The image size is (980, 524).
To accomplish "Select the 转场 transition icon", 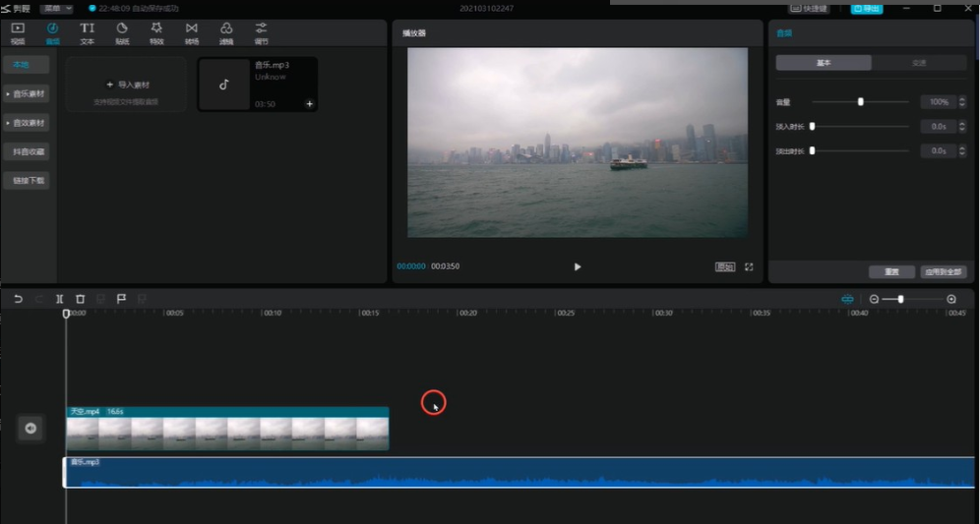I will [191, 32].
